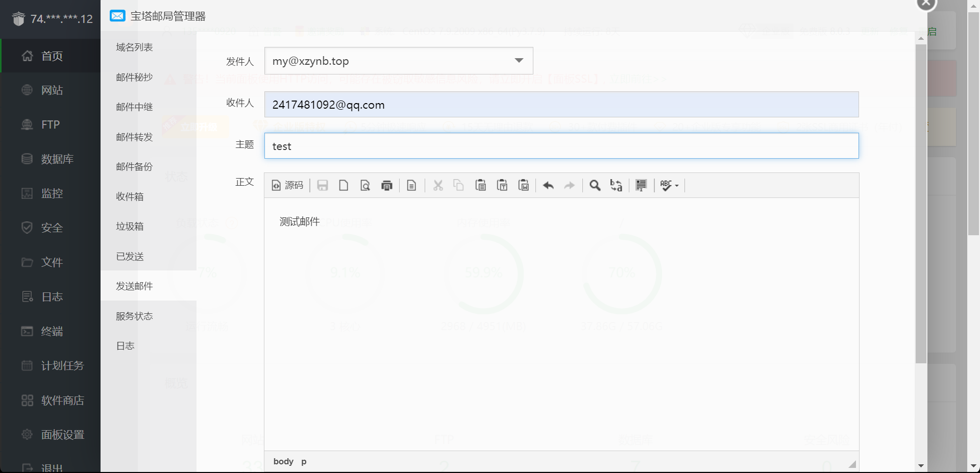The image size is (980, 473).
Task: Click the Print icon in editor toolbar
Action: tap(386, 185)
